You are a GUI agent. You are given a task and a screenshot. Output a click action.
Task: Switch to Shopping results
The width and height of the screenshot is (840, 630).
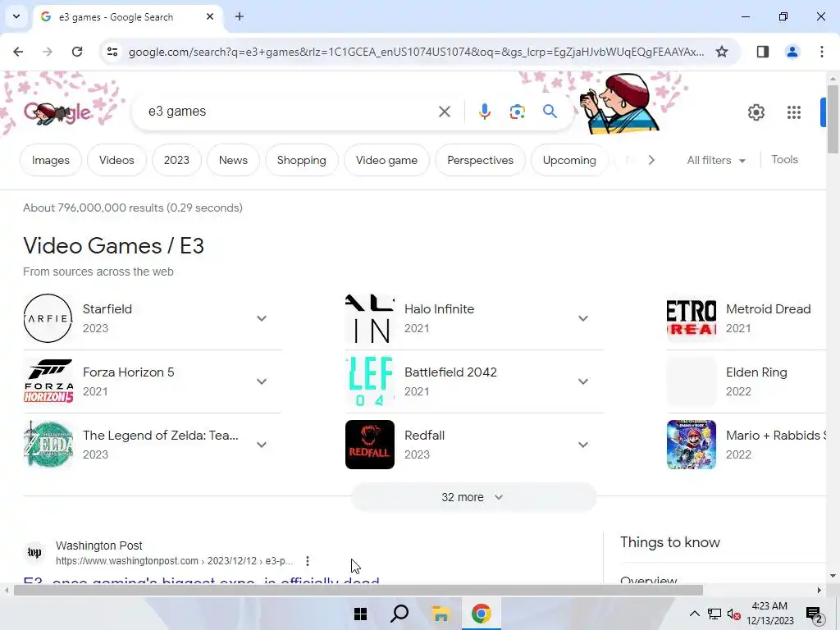click(x=302, y=160)
